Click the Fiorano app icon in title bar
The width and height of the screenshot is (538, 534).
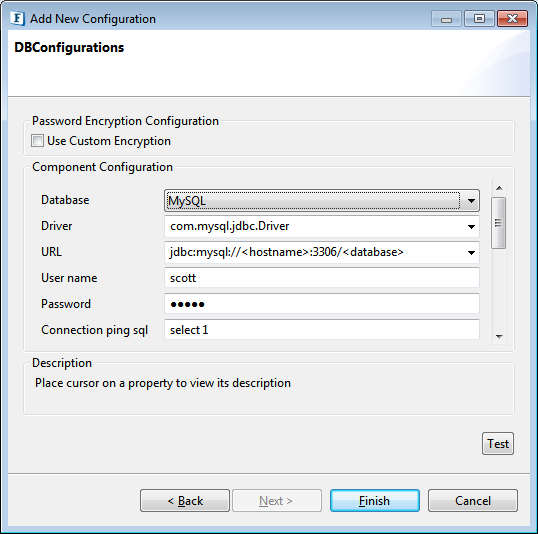(x=17, y=19)
